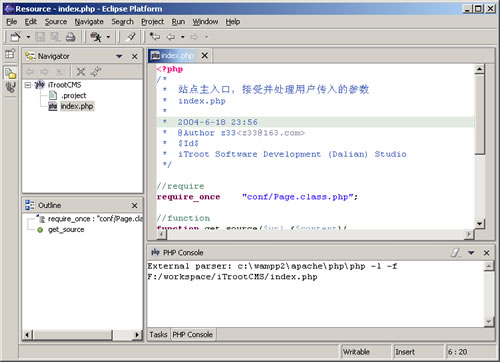The width and height of the screenshot is (500, 362).
Task: Open the PHP Console view menu dropdown
Action: (471, 253)
